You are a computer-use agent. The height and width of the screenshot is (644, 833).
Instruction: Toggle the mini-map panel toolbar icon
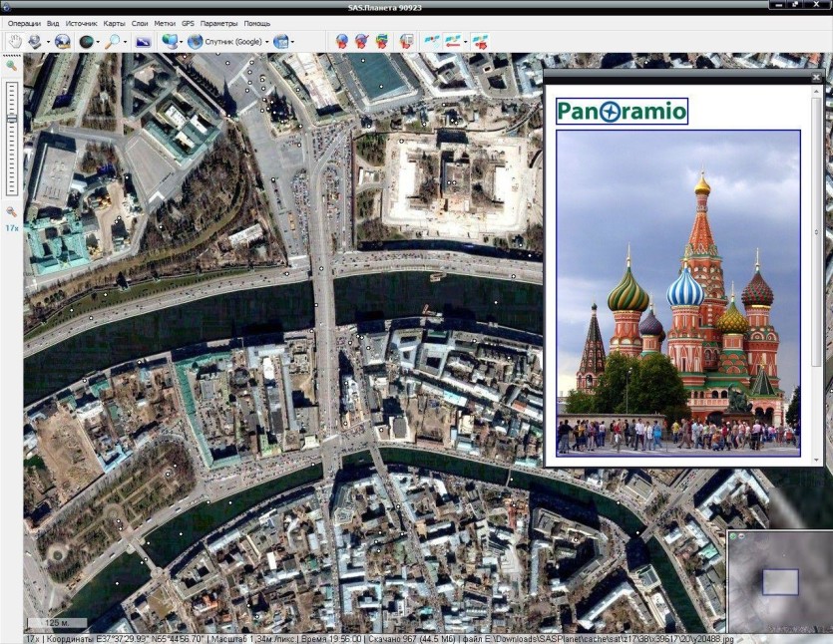[144, 42]
